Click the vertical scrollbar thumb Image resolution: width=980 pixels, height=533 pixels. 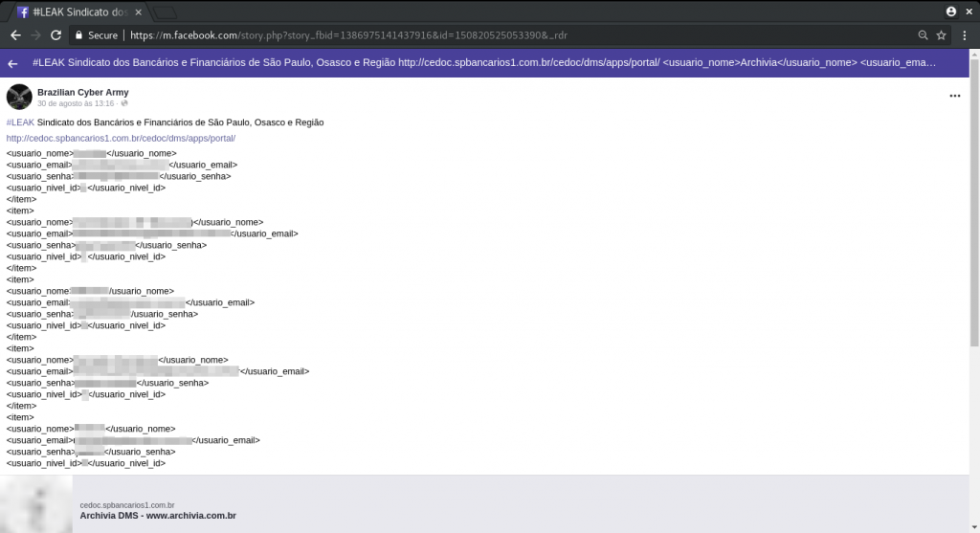pos(974,203)
